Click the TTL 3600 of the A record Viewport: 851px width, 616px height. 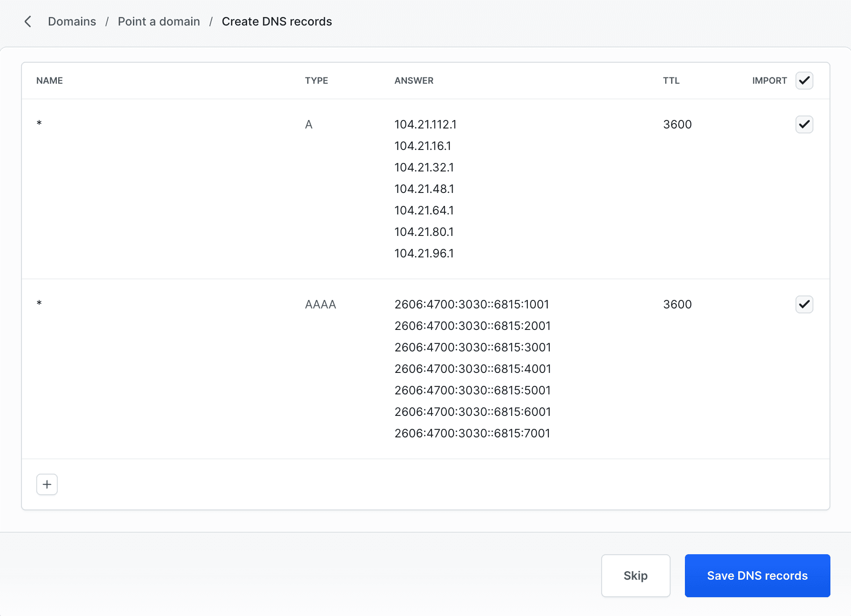[x=677, y=124]
